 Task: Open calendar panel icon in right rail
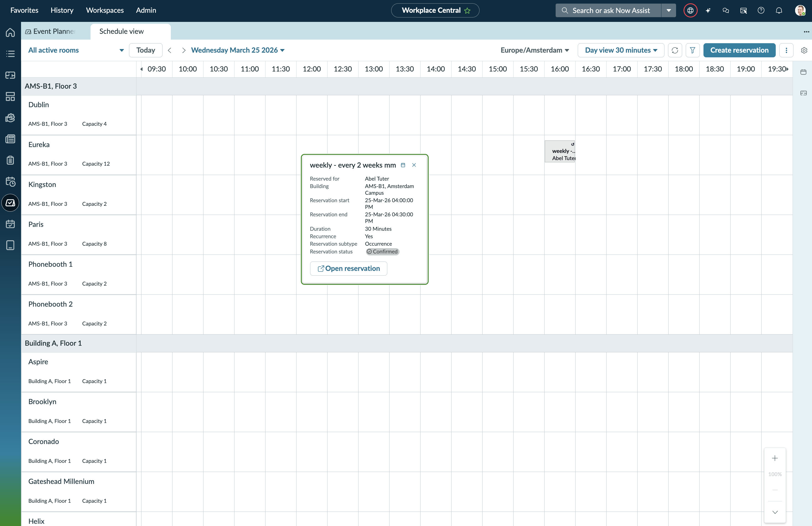coord(803,72)
